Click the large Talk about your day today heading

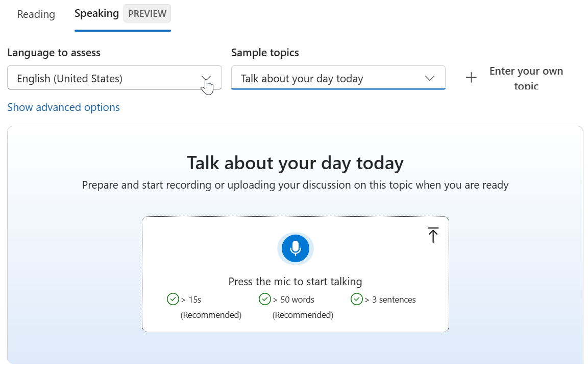(295, 163)
